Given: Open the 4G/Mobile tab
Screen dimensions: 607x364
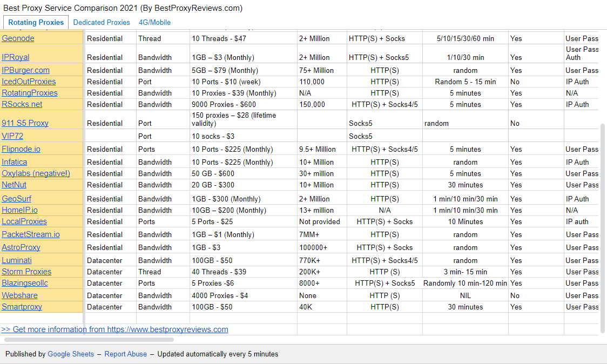Looking at the screenshot, I should tap(154, 23).
